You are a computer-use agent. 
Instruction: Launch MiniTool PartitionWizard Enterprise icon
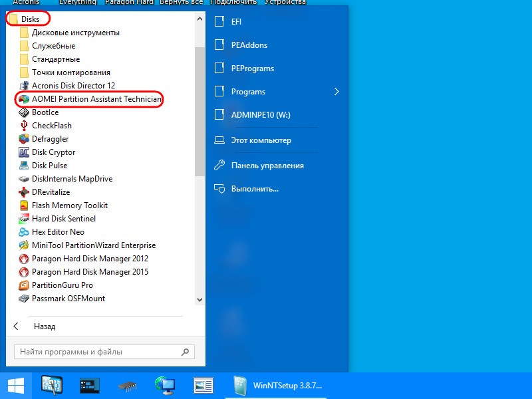24,245
